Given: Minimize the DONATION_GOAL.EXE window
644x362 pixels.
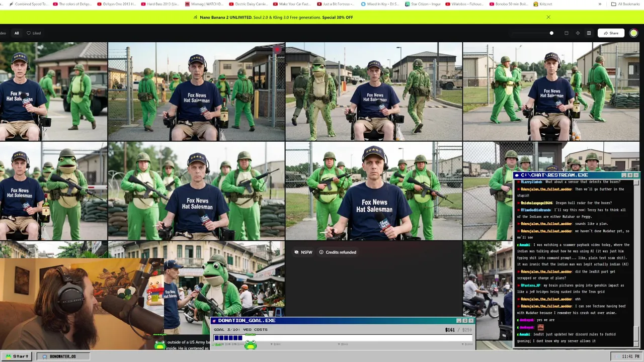Looking at the screenshot, I should [459, 320].
